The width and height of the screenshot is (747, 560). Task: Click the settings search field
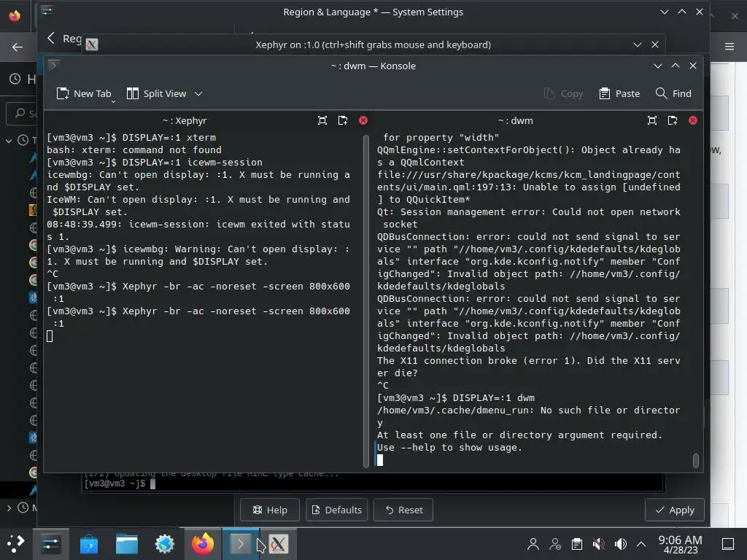pyautogui.click(x=22, y=113)
